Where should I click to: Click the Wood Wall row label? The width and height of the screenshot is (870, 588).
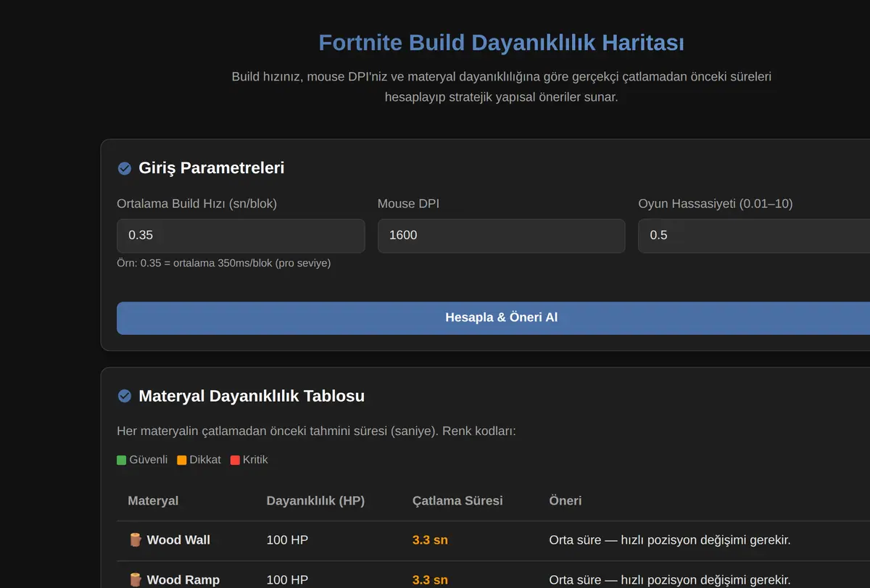(178, 539)
